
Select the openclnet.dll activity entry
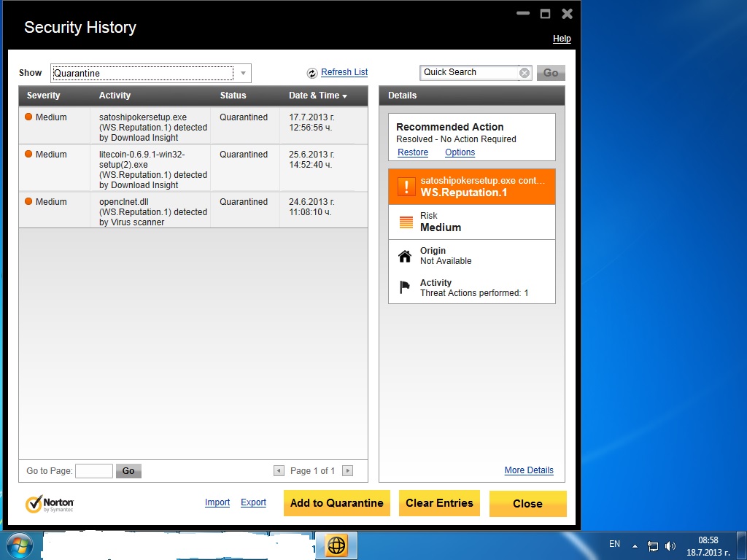click(153, 212)
